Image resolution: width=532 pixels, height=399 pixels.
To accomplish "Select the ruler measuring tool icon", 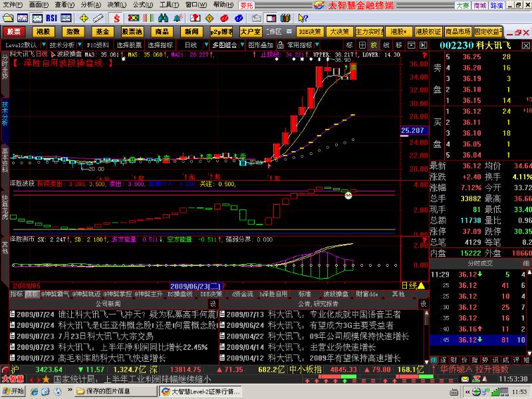I will tap(98, 18).
